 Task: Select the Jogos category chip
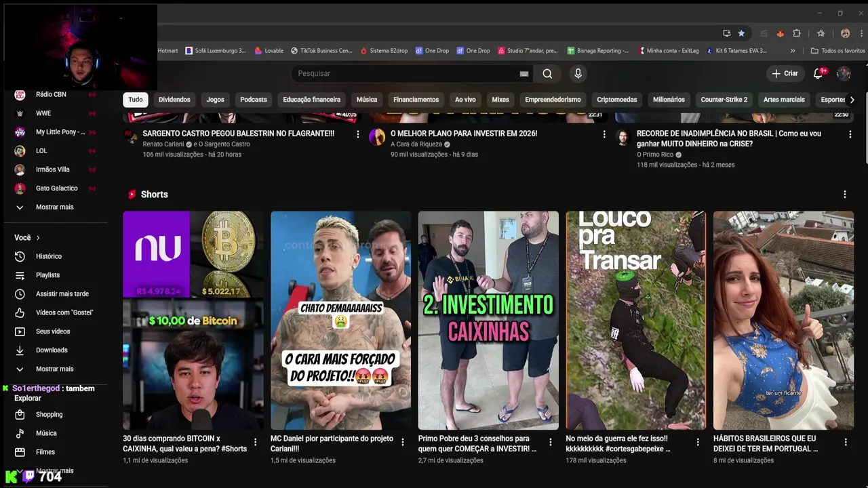[x=215, y=100]
